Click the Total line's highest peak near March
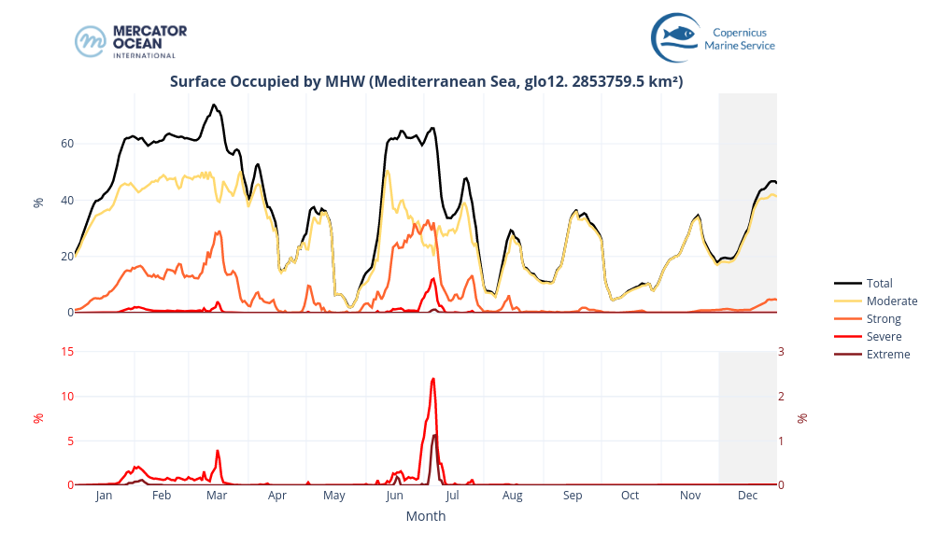This screenshot has width=934, height=560. 214,105
